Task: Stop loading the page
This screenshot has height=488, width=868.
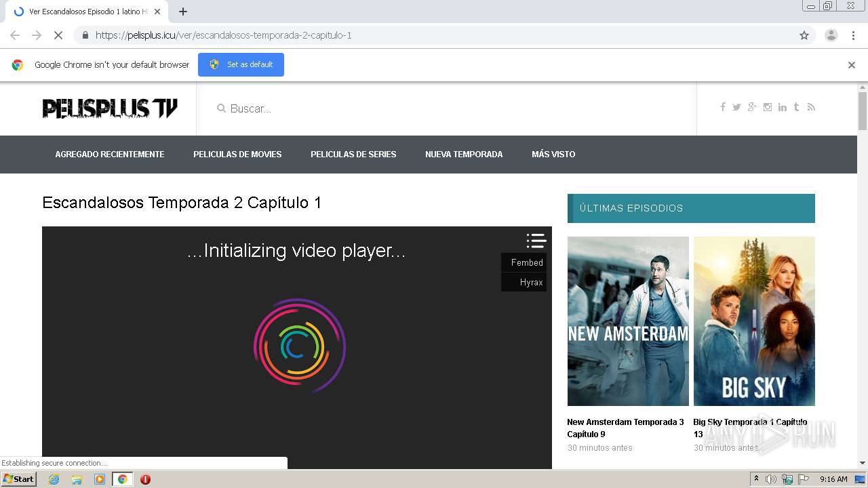Action: [58, 35]
